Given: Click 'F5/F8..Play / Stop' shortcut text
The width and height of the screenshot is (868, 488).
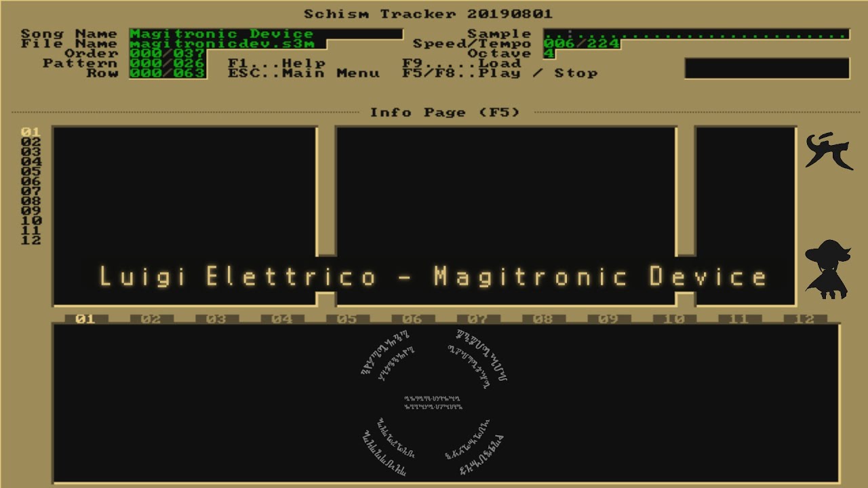Looking at the screenshot, I should 500,73.
